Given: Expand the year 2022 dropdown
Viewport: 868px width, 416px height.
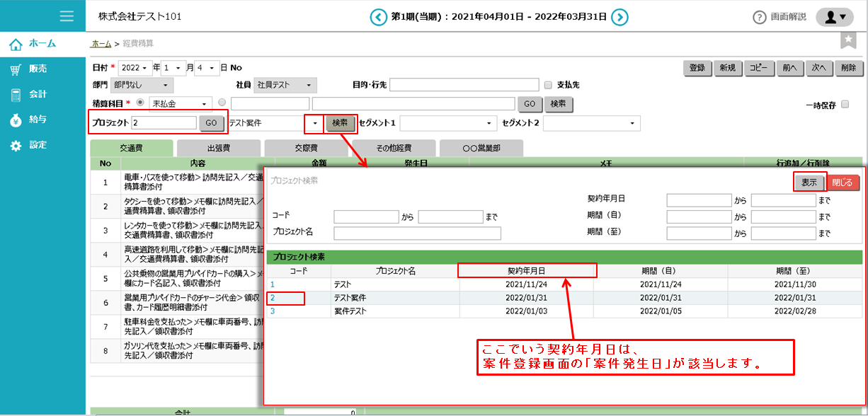Looking at the screenshot, I should 136,68.
